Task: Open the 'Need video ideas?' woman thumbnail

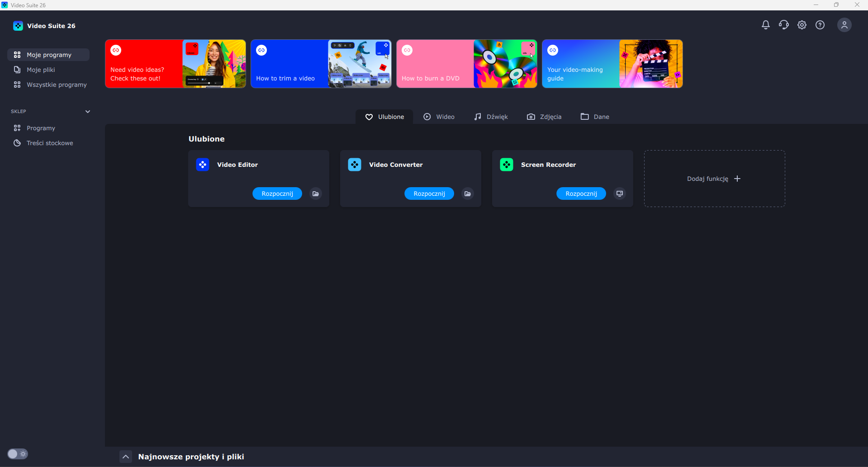Action: (x=214, y=64)
